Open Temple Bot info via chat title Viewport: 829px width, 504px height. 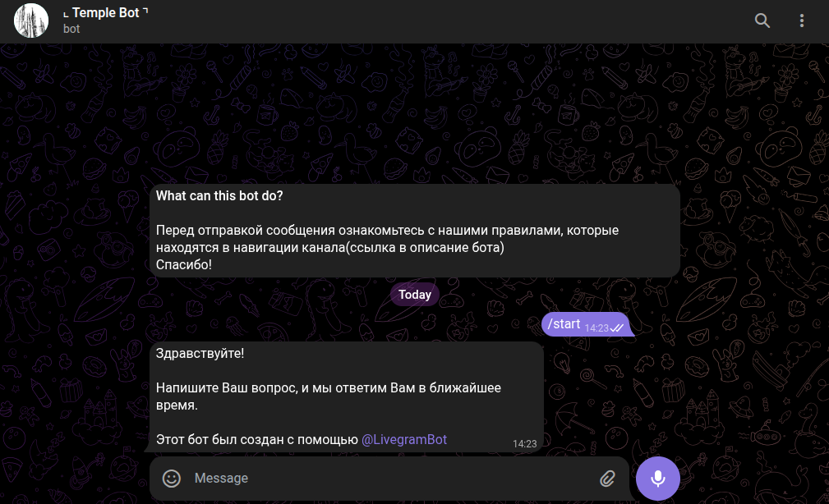(105, 13)
